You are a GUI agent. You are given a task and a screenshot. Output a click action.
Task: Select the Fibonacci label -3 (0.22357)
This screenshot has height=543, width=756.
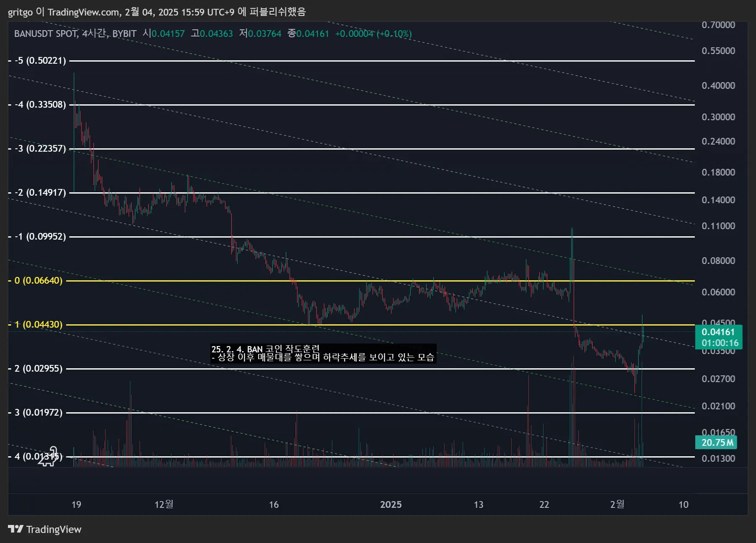click(40, 148)
